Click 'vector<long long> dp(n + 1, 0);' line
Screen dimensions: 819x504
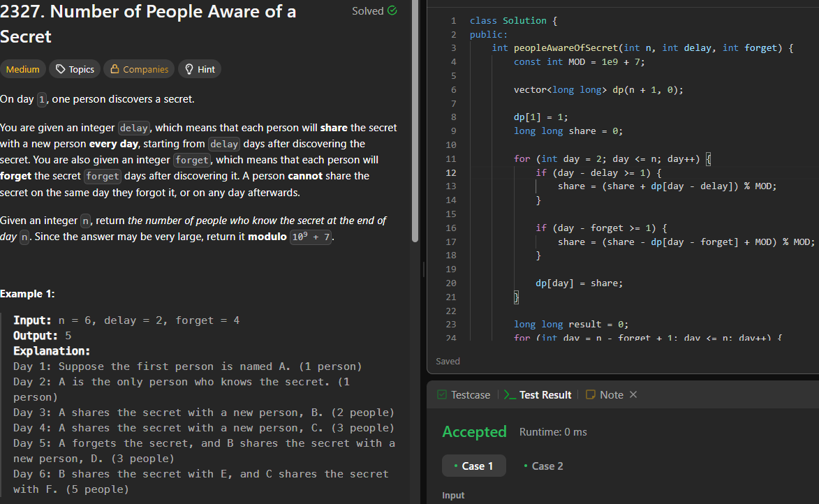(598, 90)
